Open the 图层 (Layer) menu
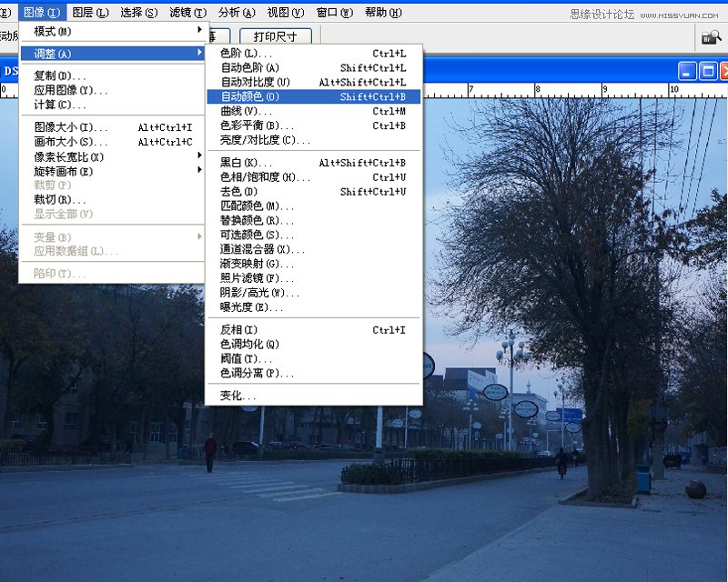 90,13
